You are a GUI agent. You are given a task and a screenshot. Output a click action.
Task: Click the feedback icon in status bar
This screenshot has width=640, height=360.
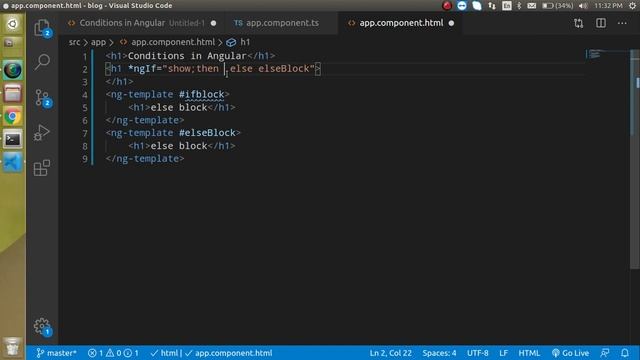tap(605, 353)
